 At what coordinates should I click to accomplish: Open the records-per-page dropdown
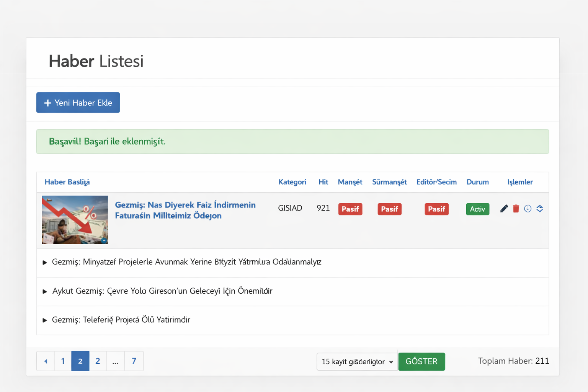[357, 362]
